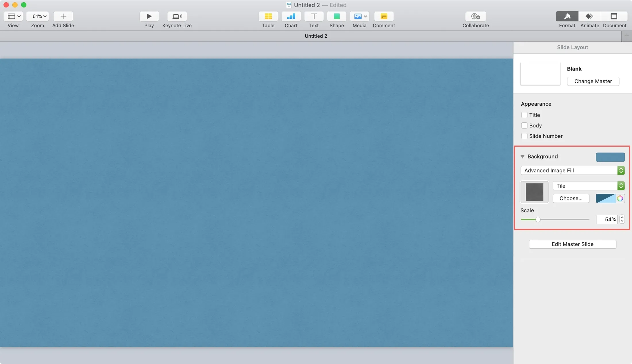This screenshot has width=632, height=364.
Task: Collapse the Background section
Action: pos(523,156)
